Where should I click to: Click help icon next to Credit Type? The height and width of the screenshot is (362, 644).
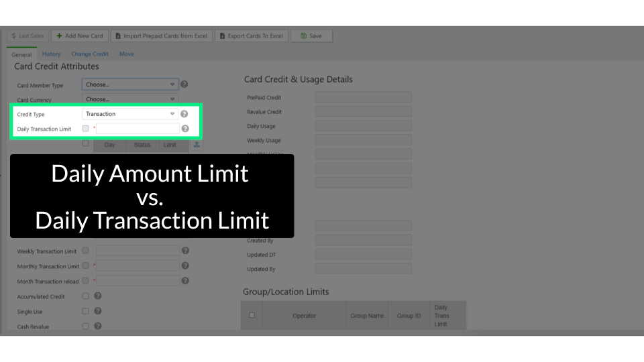click(184, 114)
